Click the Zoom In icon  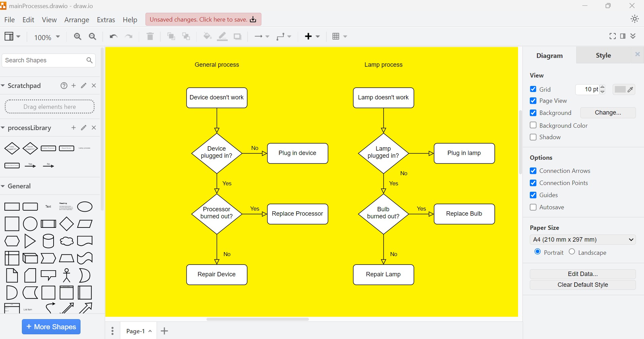point(77,36)
